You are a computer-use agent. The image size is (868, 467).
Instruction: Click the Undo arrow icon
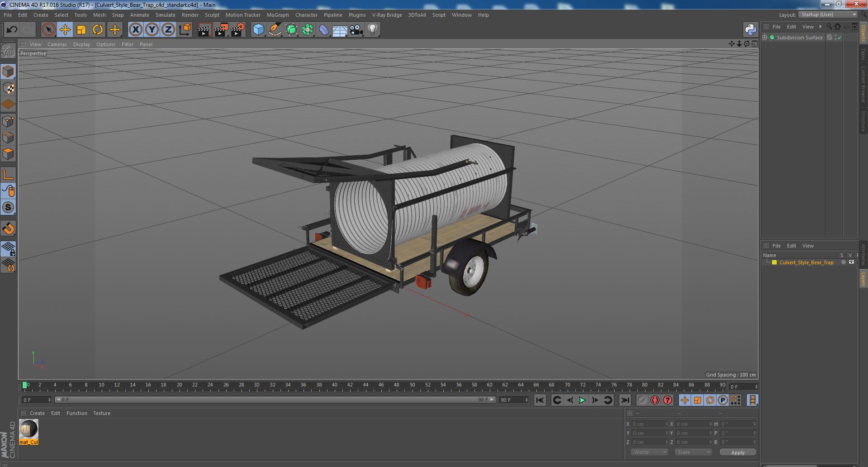pyautogui.click(x=12, y=30)
